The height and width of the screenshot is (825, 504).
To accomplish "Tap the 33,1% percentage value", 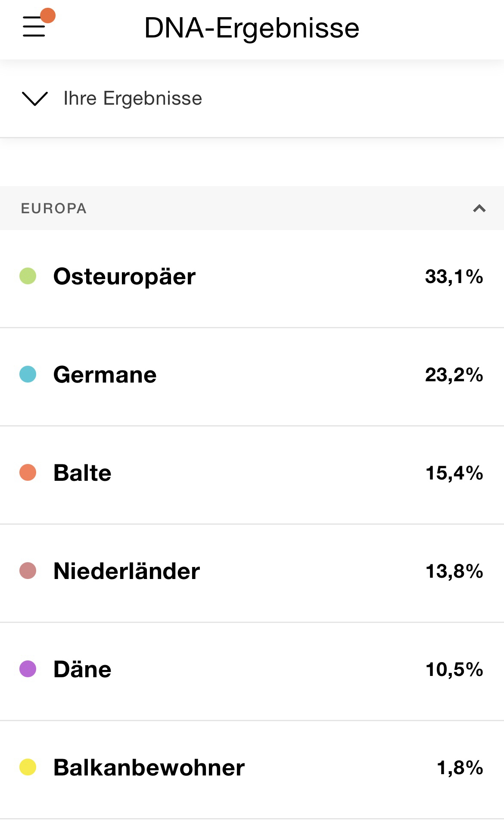I will (x=454, y=276).
